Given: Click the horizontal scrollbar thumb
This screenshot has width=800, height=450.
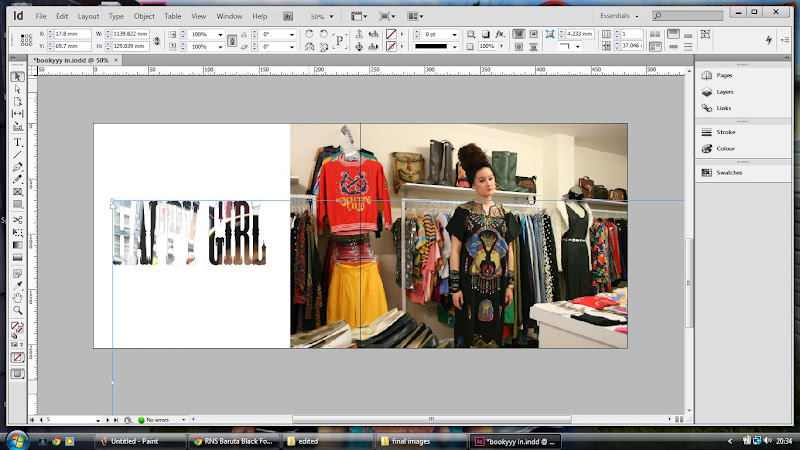Looking at the screenshot, I should tap(432, 419).
